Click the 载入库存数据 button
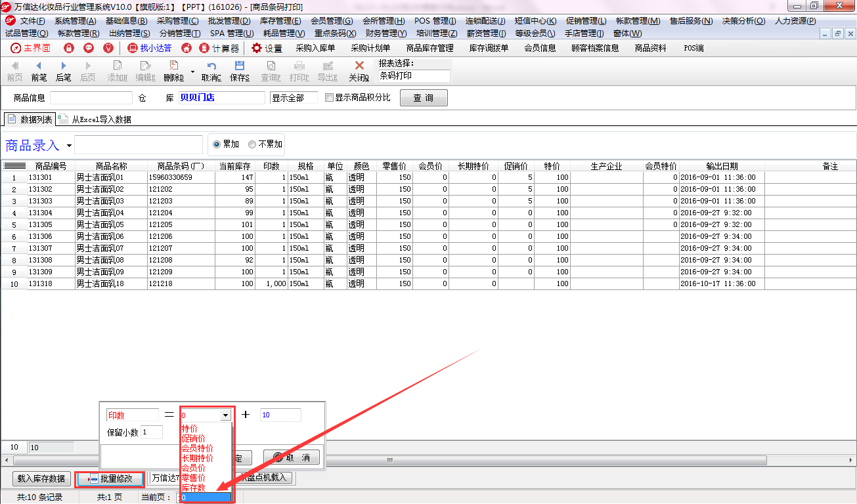The image size is (857, 504). 41,478
